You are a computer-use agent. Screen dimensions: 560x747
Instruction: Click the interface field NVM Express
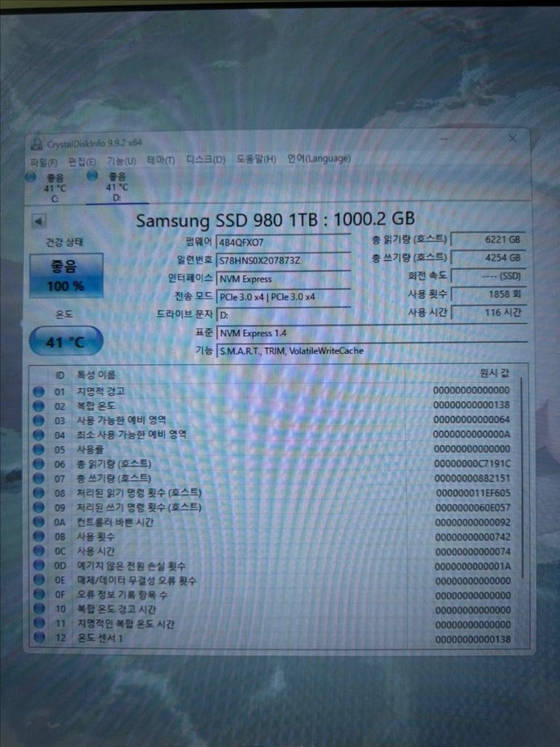pyautogui.click(x=283, y=279)
